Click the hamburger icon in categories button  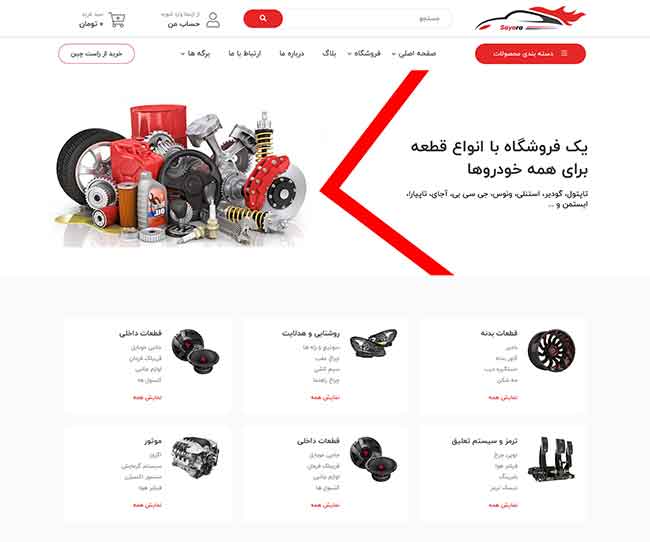(x=564, y=53)
